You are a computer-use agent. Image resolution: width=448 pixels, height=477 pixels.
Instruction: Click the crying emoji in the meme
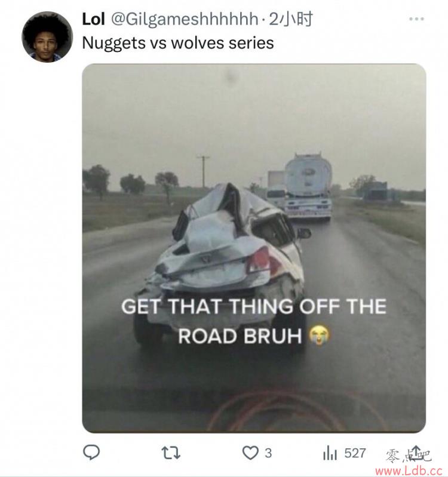(319, 336)
